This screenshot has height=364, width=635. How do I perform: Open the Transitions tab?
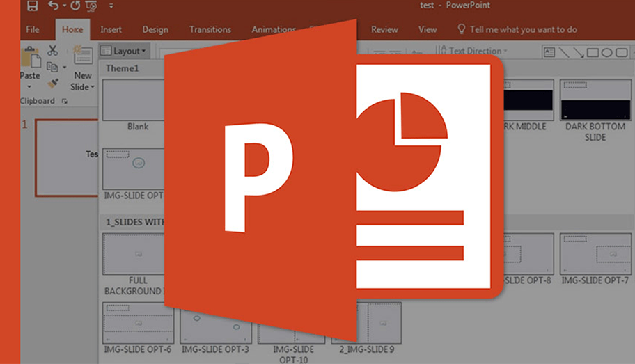(x=210, y=29)
